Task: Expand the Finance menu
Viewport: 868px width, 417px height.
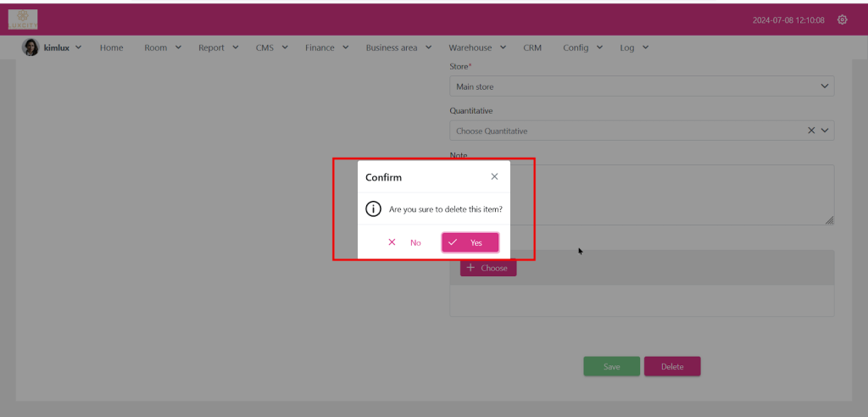Action: click(326, 48)
